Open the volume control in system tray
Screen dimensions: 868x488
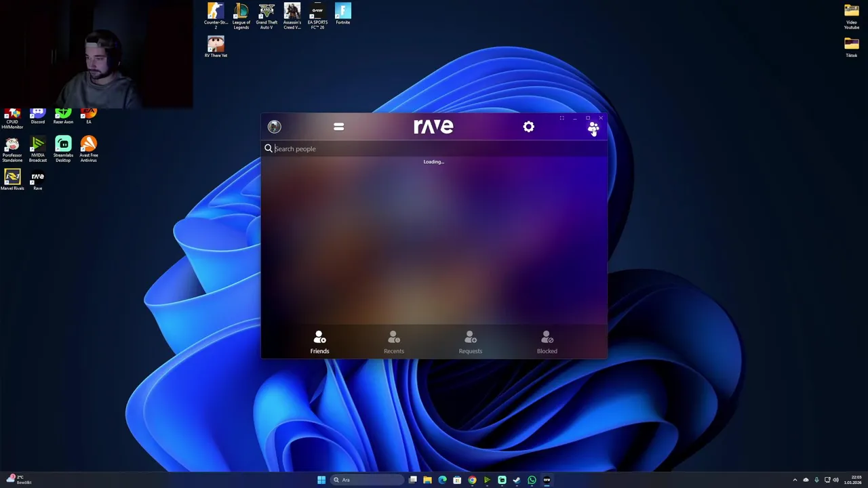835,480
